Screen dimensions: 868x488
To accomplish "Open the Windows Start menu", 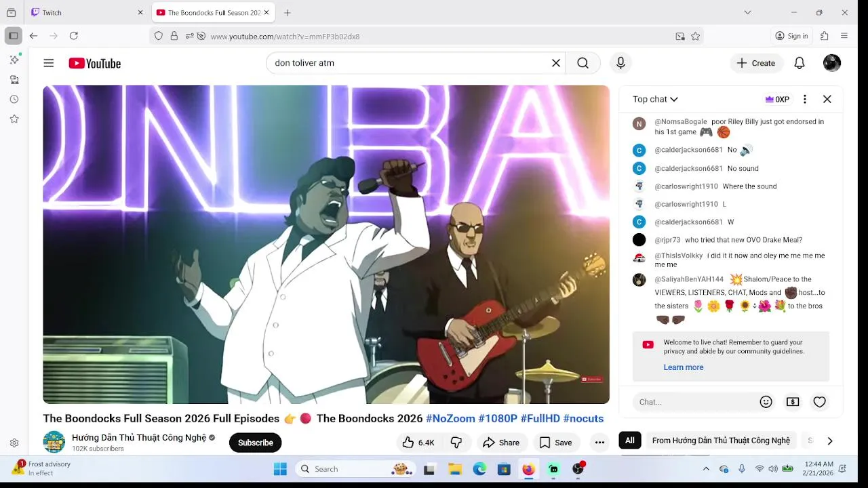I will coord(280,469).
